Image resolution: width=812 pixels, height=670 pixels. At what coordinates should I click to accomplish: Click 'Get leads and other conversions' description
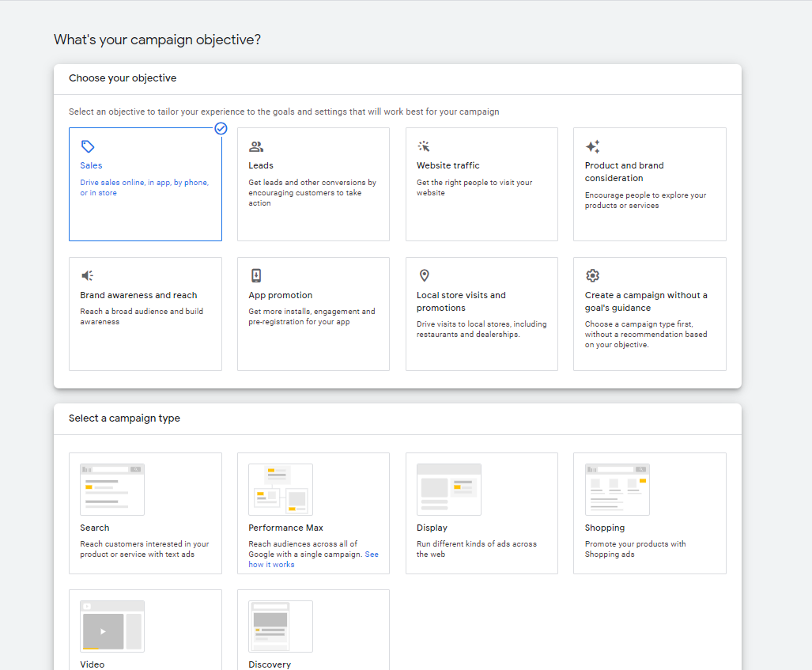click(312, 193)
